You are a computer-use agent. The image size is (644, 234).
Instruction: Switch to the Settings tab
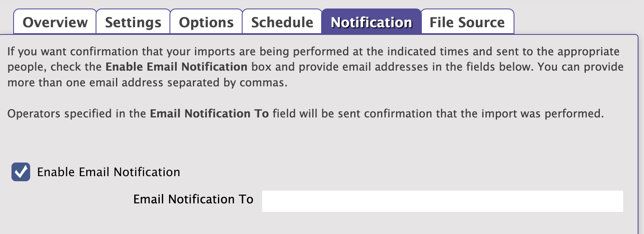click(x=133, y=22)
